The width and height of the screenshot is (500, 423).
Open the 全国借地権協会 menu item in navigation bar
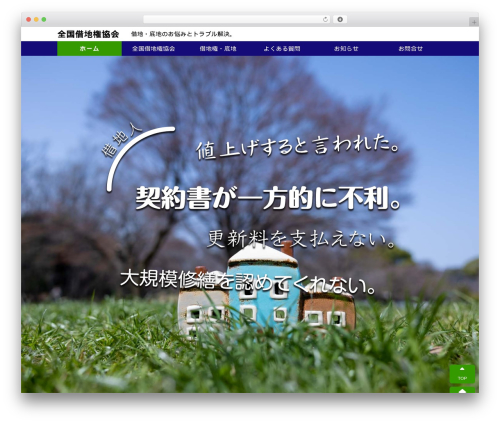point(154,48)
